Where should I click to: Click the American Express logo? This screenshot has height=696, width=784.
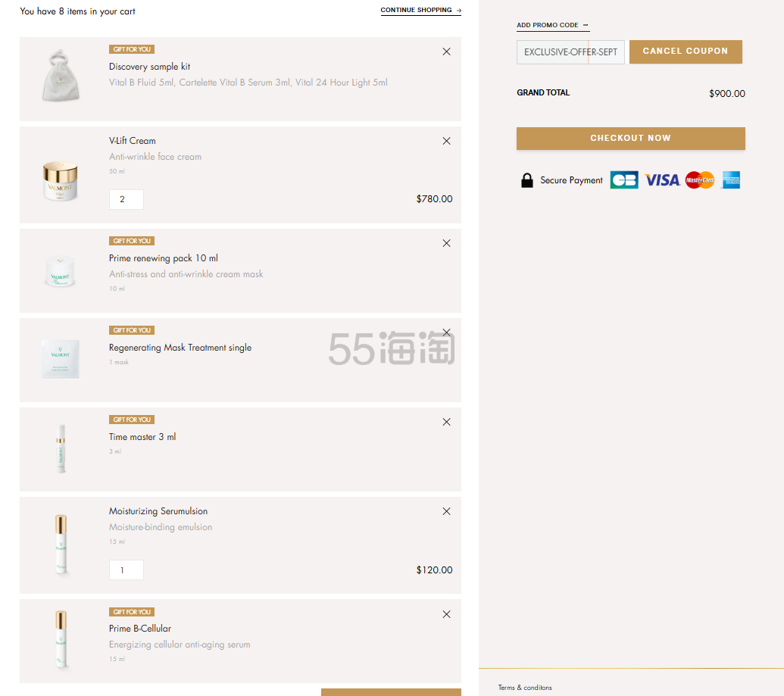point(730,180)
